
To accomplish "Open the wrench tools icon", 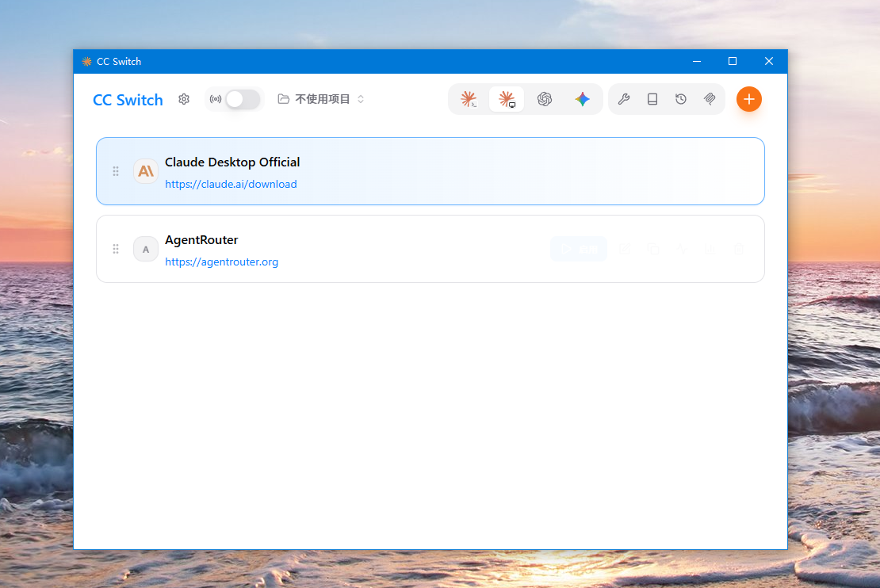I will (623, 99).
